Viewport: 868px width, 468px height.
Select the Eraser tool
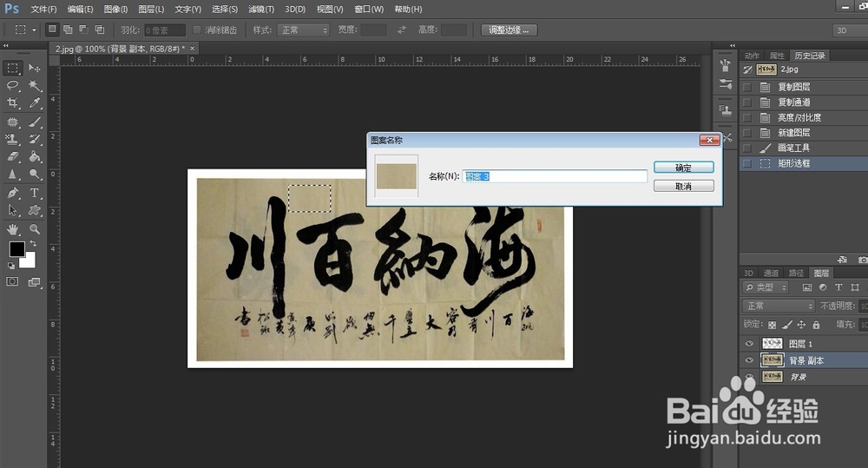click(x=12, y=157)
